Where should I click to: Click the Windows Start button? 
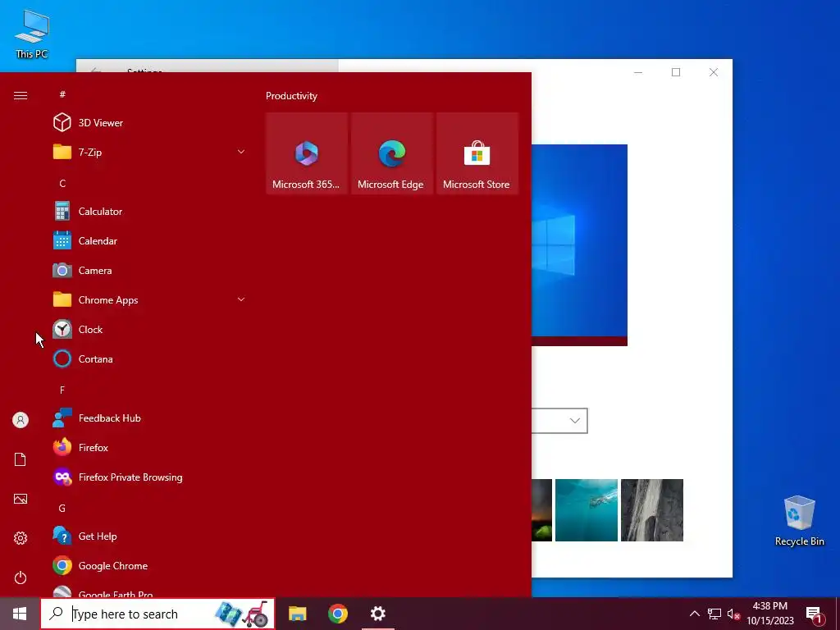20,614
